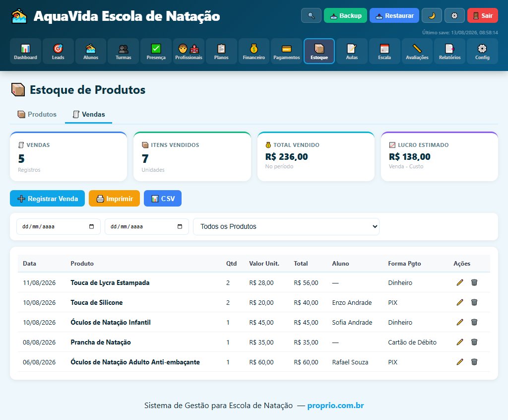
Task: Click the Lucro Estimado R$ 138,00 card
Action: 440,157
